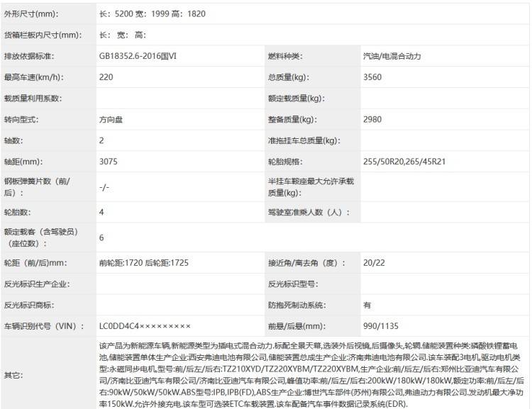Select tire spec 255/50R20,265/45R21

coord(404,162)
